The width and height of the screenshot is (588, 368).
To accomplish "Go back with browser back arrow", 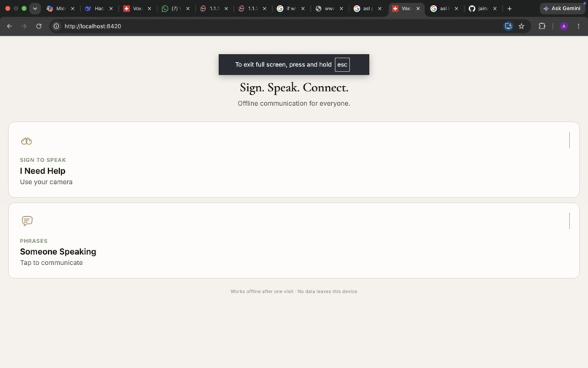I will [9, 26].
